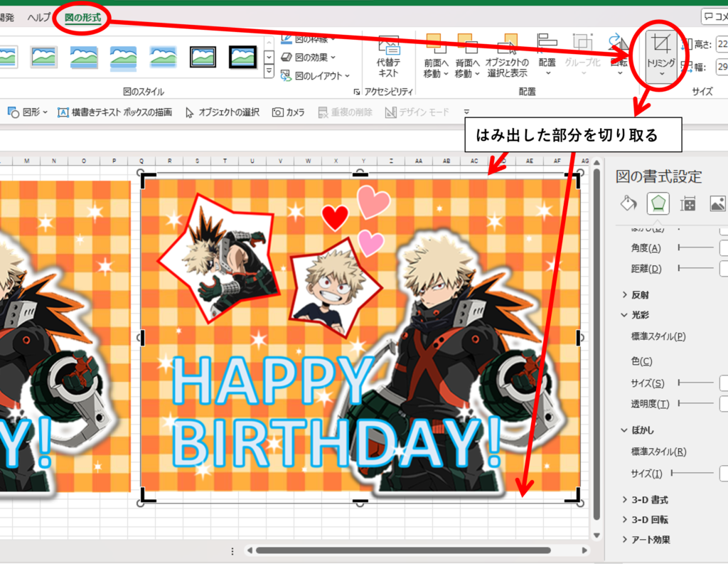Select column header W
The height and width of the screenshot is (564, 728).
pos(308,161)
